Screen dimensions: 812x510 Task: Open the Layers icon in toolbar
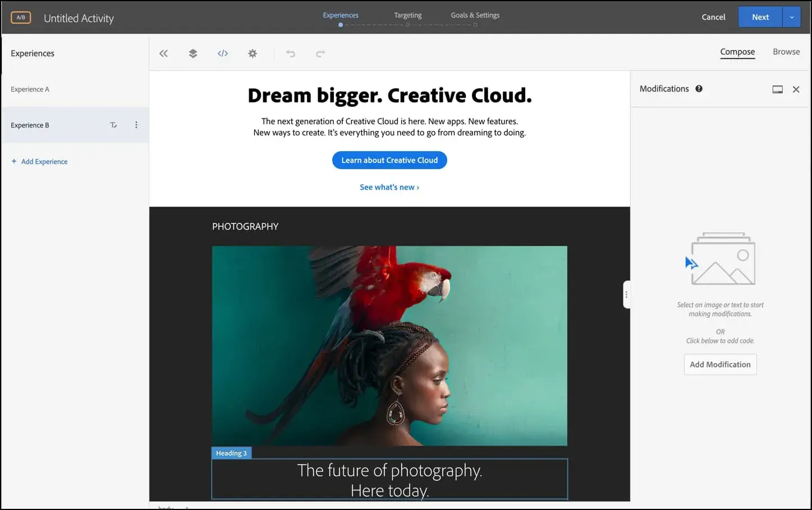[193, 53]
